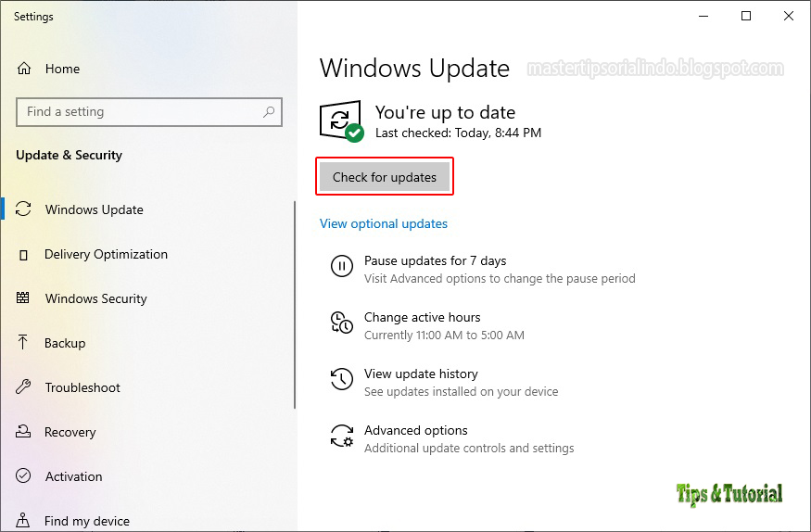This screenshot has width=811, height=532.
Task: Click the Find my device person icon
Action: coord(23,520)
